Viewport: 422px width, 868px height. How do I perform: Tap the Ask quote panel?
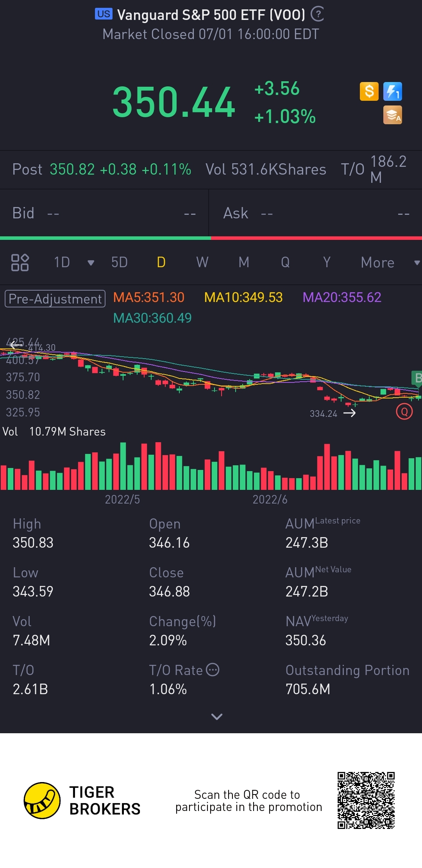[316, 213]
